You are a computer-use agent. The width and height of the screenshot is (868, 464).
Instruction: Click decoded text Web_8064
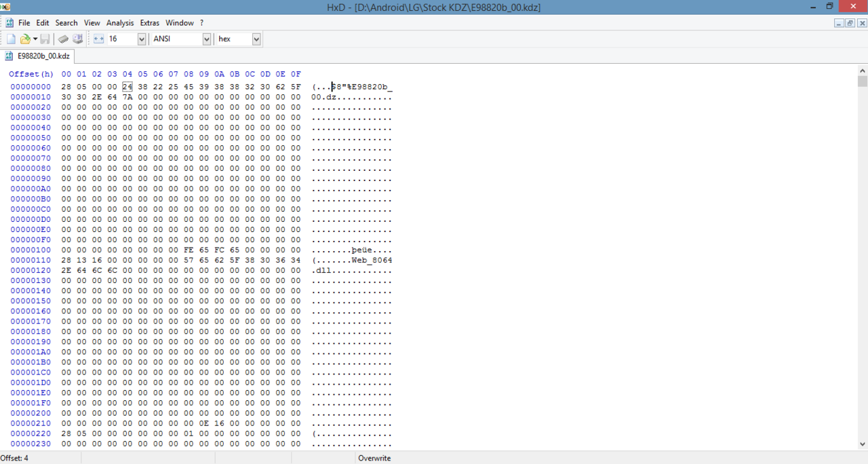pyautogui.click(x=372, y=260)
